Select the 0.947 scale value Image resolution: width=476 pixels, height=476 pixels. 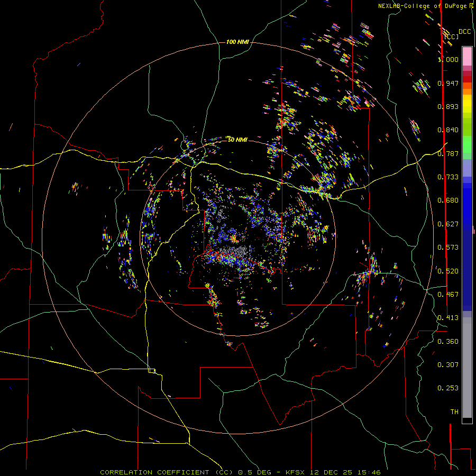tap(448, 83)
